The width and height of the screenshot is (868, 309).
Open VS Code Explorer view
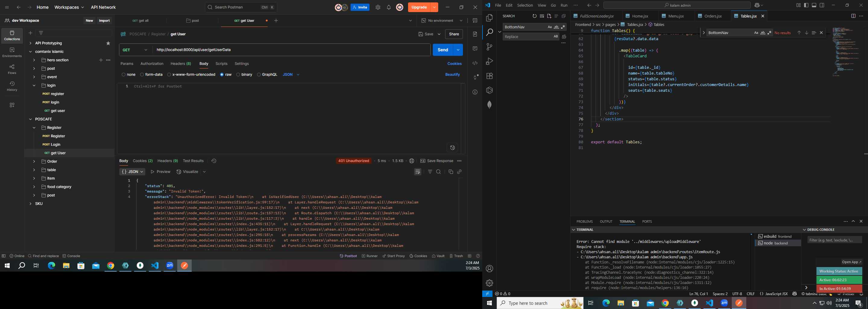pyautogui.click(x=489, y=18)
